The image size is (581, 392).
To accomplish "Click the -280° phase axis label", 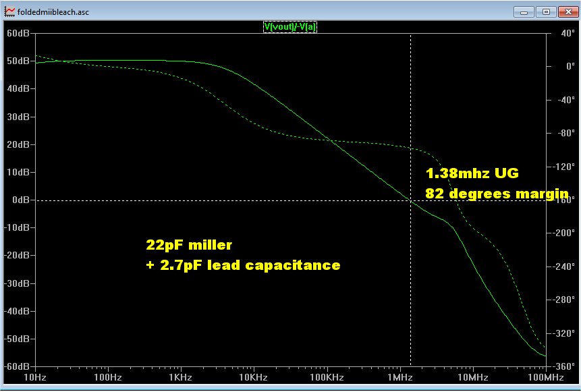I will coord(563,300).
